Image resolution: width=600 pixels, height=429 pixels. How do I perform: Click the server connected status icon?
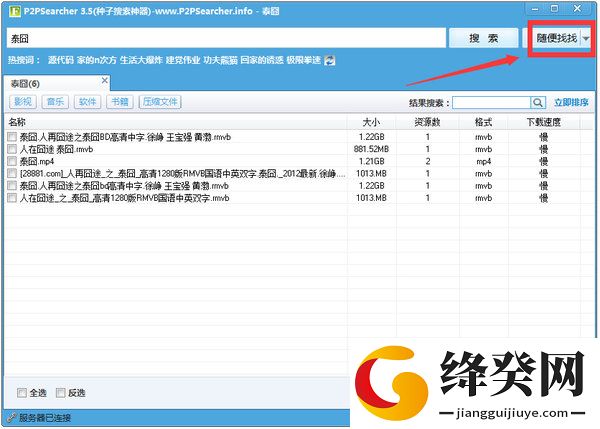[11, 418]
